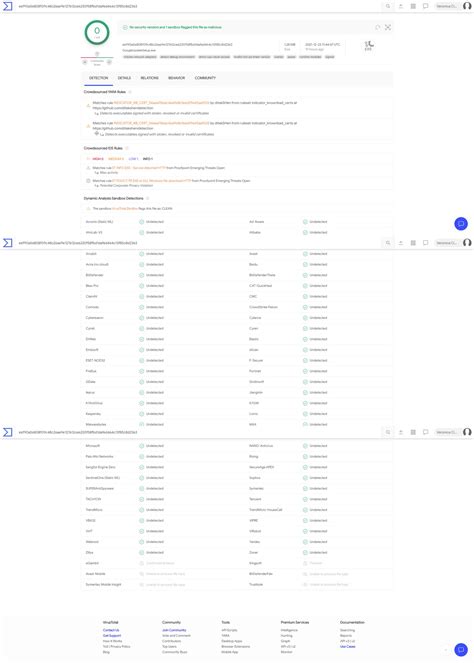Click the community score upvote icon
474x663 pixels.
(x=109, y=62)
